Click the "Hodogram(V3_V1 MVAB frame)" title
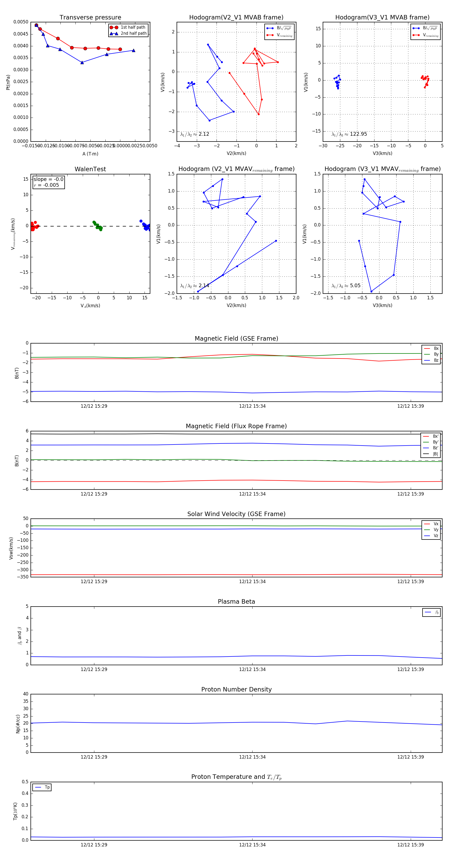 pos(382,18)
